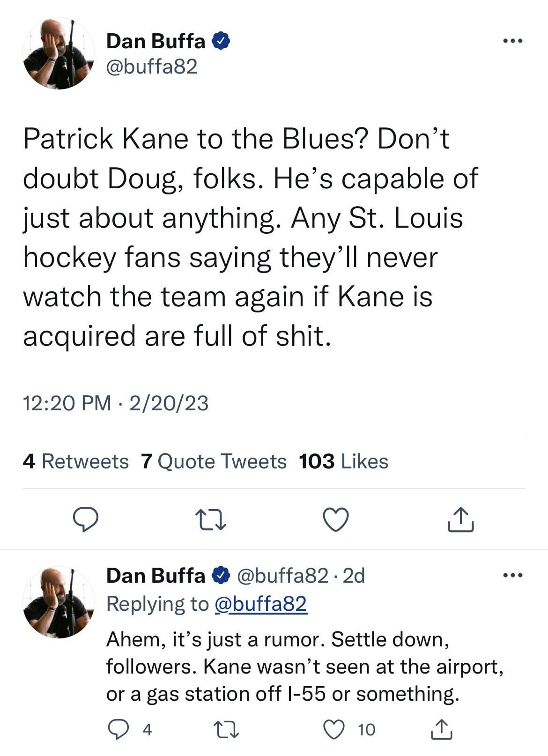Open more options on the reply tweet
This screenshot has height=756, width=548.
[512, 575]
